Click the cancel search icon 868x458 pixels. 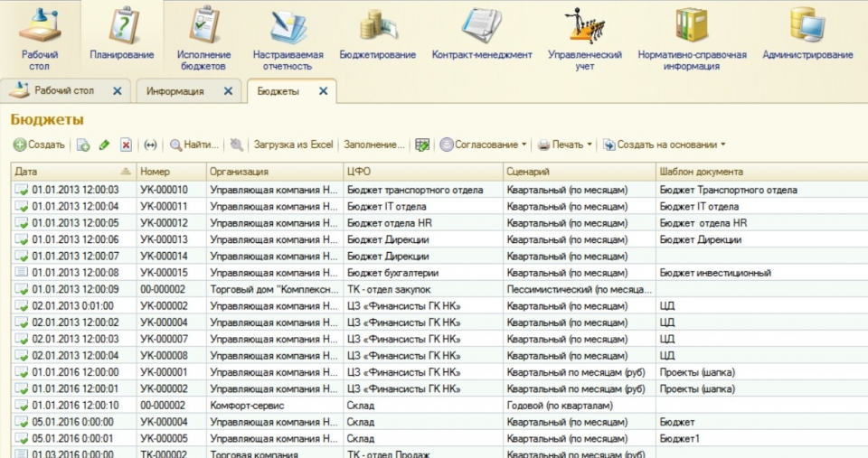[x=236, y=145]
